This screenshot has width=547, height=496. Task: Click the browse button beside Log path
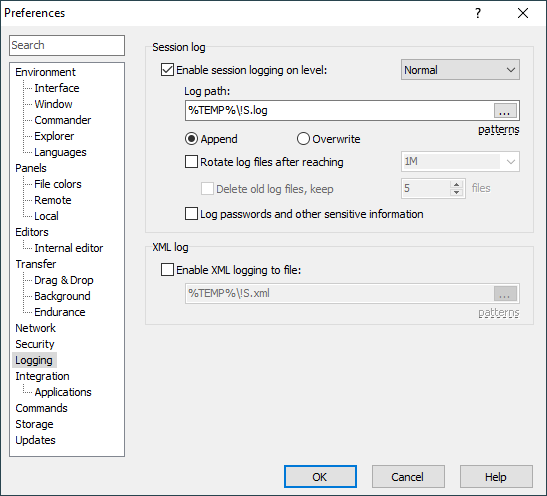tap(505, 111)
